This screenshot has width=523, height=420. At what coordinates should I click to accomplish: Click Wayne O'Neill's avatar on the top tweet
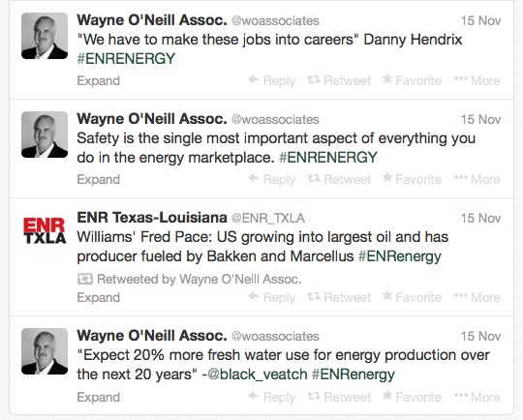tap(45, 36)
